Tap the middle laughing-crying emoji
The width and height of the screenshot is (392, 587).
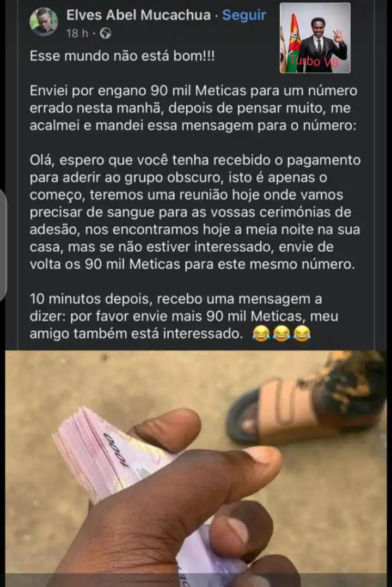coord(281,333)
